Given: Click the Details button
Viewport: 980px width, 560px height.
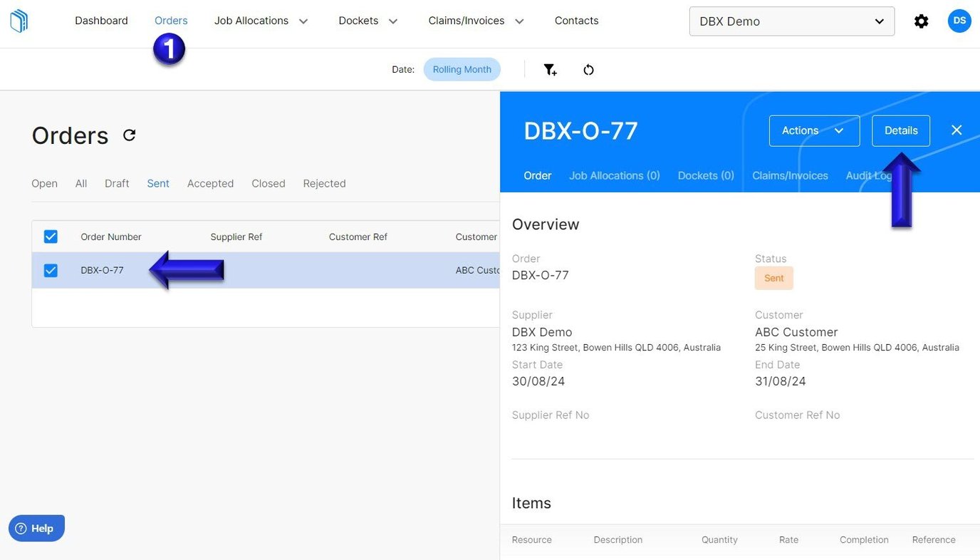Looking at the screenshot, I should pos(900,130).
